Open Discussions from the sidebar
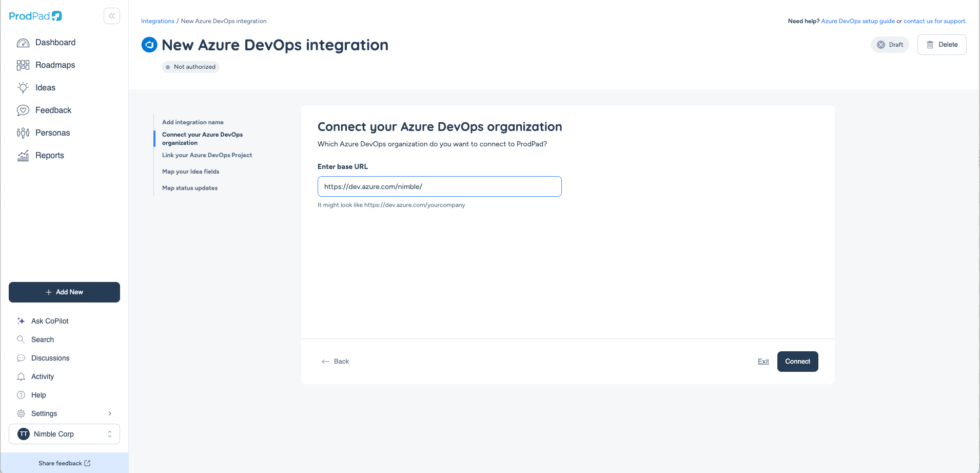 50,358
